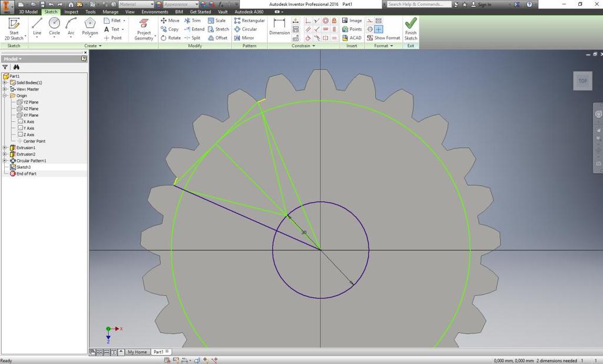Insert an Image into the sketch

tap(352, 21)
